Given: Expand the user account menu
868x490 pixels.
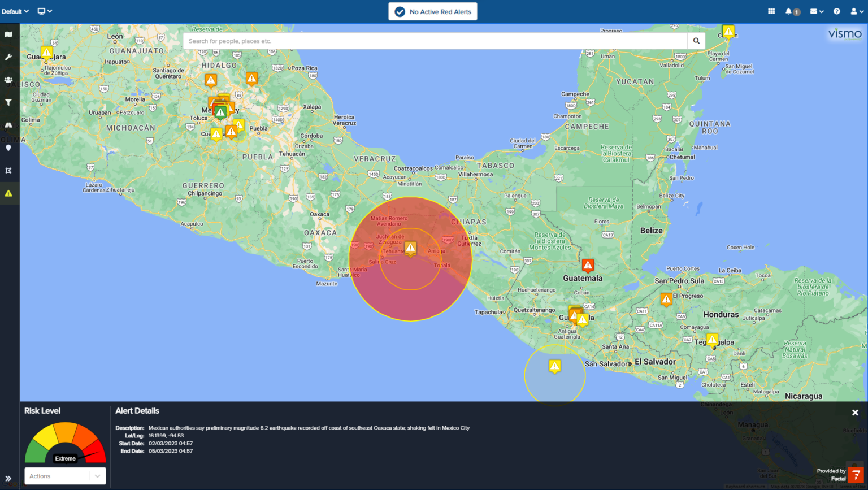Looking at the screenshot, I should tap(857, 11).
